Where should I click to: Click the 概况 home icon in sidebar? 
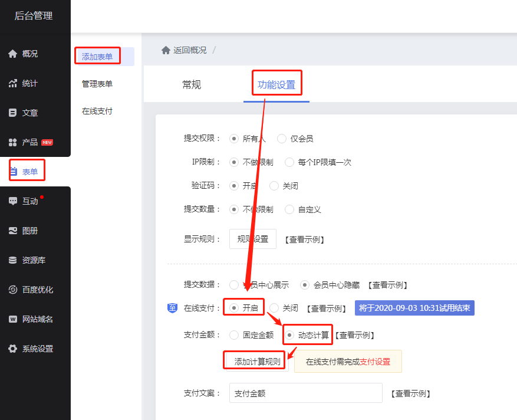(12, 54)
